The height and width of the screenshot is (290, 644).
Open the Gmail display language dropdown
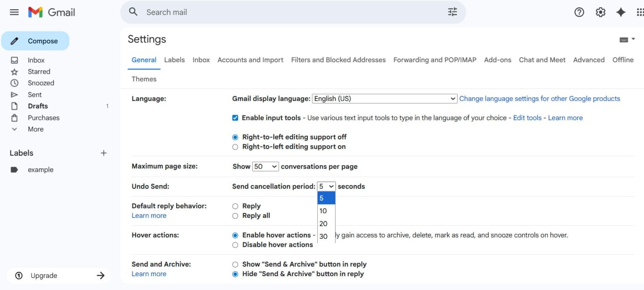click(384, 98)
